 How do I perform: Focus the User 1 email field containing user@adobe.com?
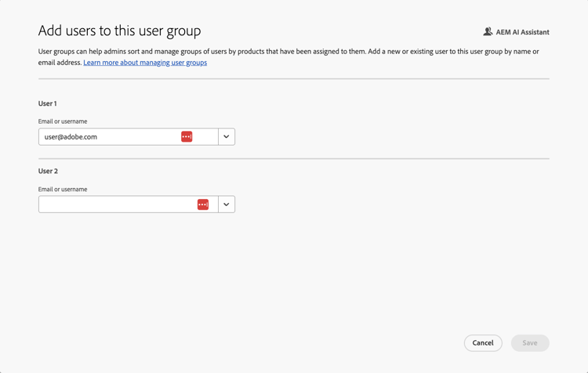tap(110, 136)
